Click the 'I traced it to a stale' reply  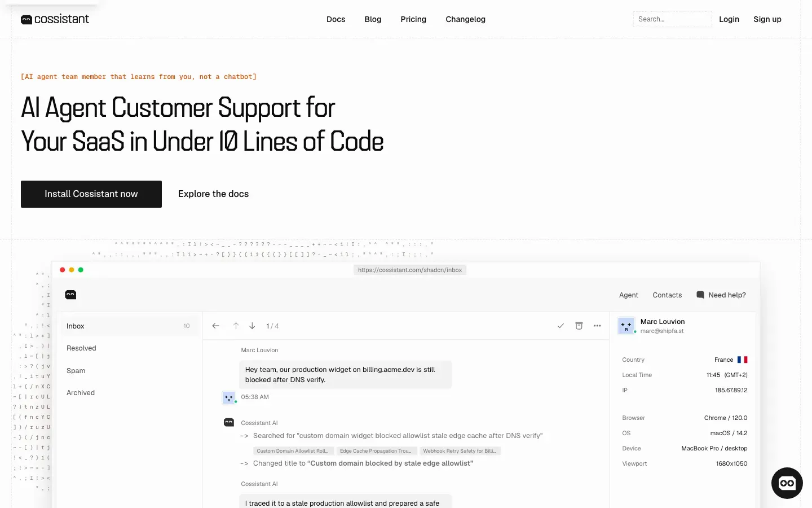[x=346, y=501]
